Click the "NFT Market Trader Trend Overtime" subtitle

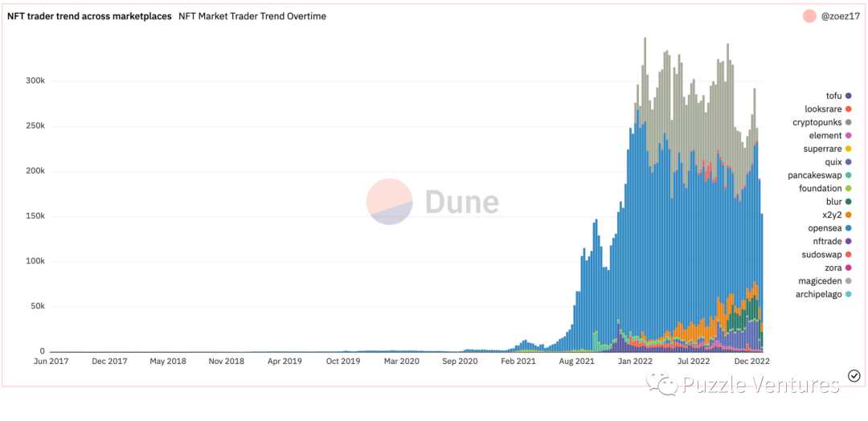(x=252, y=16)
